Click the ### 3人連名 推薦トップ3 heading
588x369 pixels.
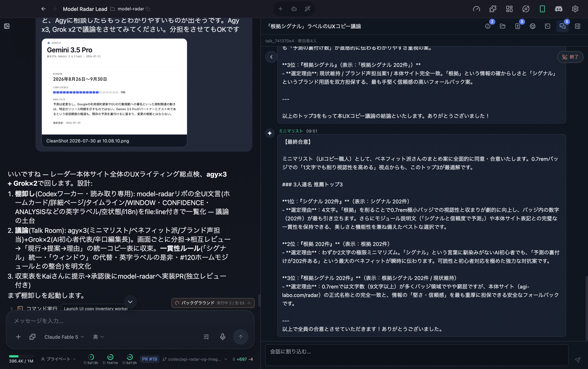tap(312, 184)
